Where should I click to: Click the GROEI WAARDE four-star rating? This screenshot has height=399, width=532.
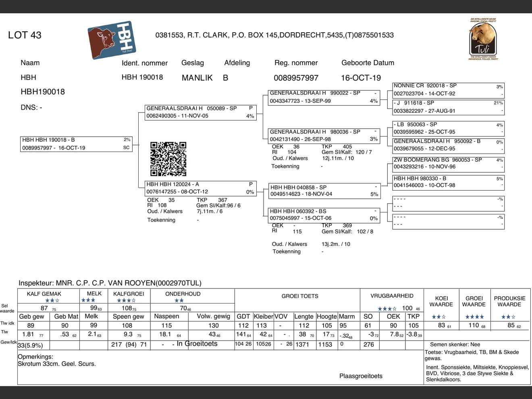(x=474, y=317)
